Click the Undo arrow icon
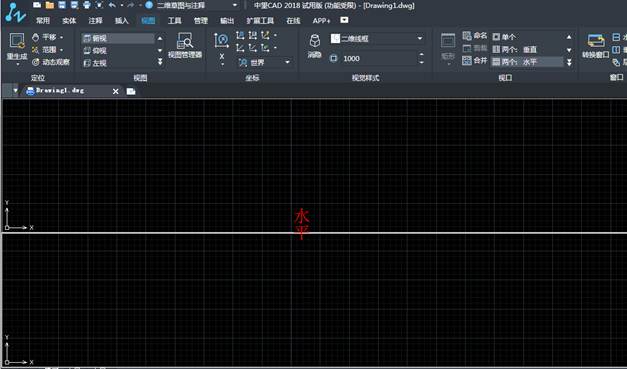The width and height of the screenshot is (627, 369). pos(112,5)
